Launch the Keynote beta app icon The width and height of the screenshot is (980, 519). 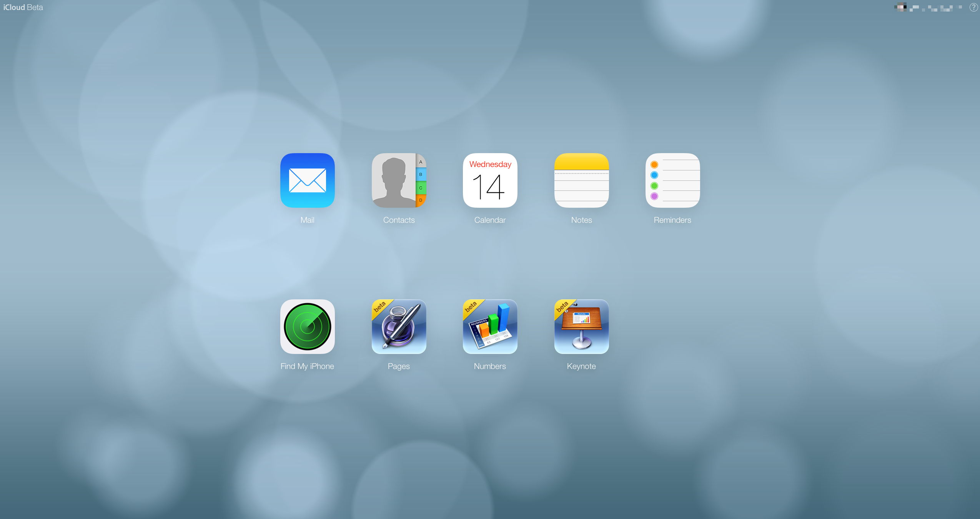pos(581,326)
